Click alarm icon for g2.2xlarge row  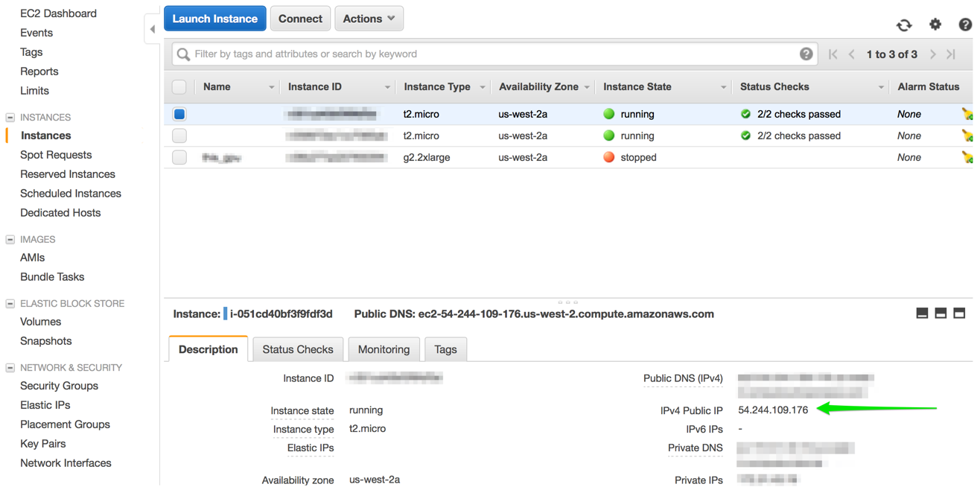[967, 157]
